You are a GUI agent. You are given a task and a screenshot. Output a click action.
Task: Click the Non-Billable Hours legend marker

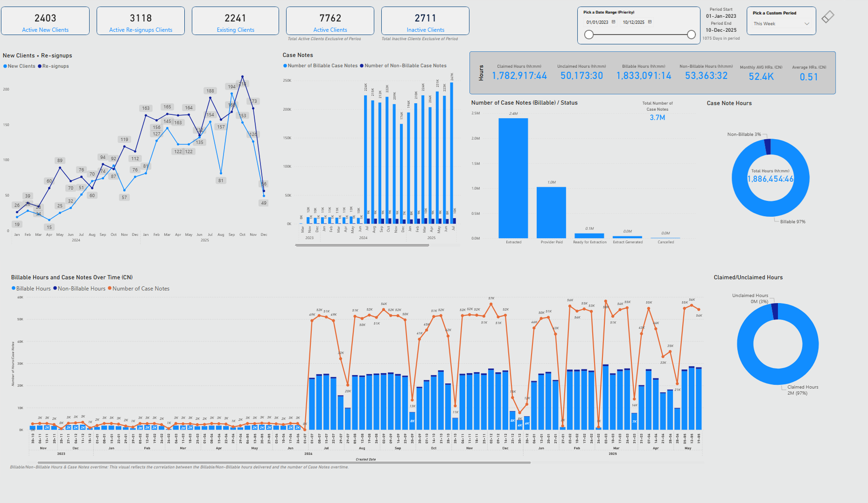(55, 289)
